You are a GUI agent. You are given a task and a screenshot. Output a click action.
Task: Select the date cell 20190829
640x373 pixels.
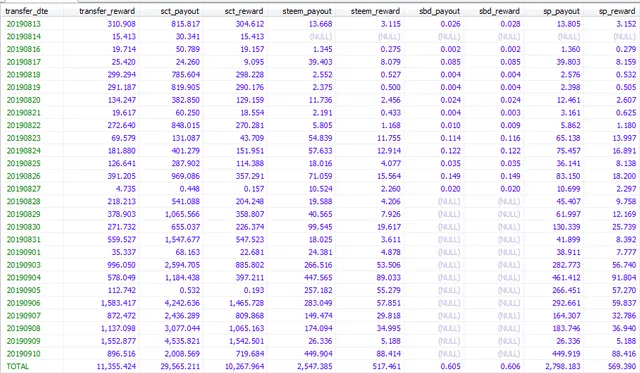[x=24, y=214]
